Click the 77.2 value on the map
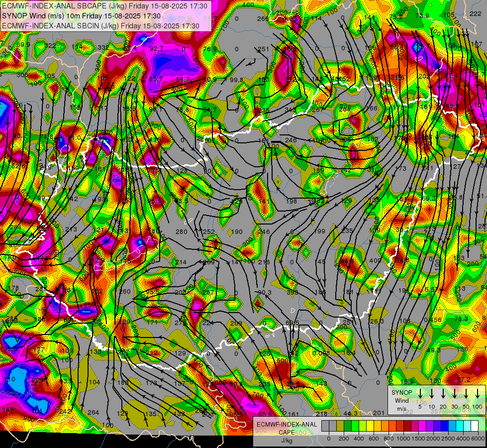Screen dimensions: 487x448 pos(464,380)
